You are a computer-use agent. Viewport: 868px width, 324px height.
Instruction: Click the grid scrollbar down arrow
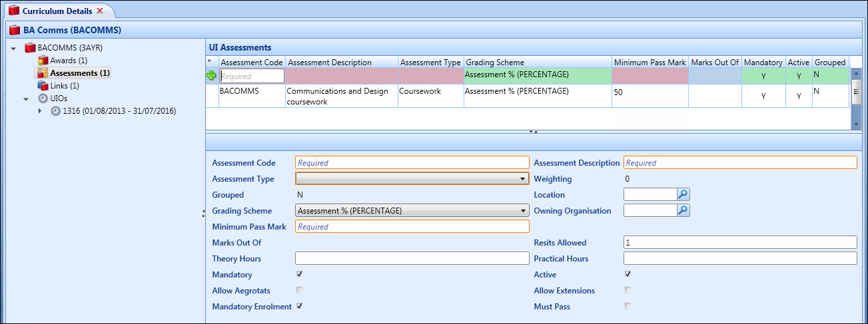point(855,124)
